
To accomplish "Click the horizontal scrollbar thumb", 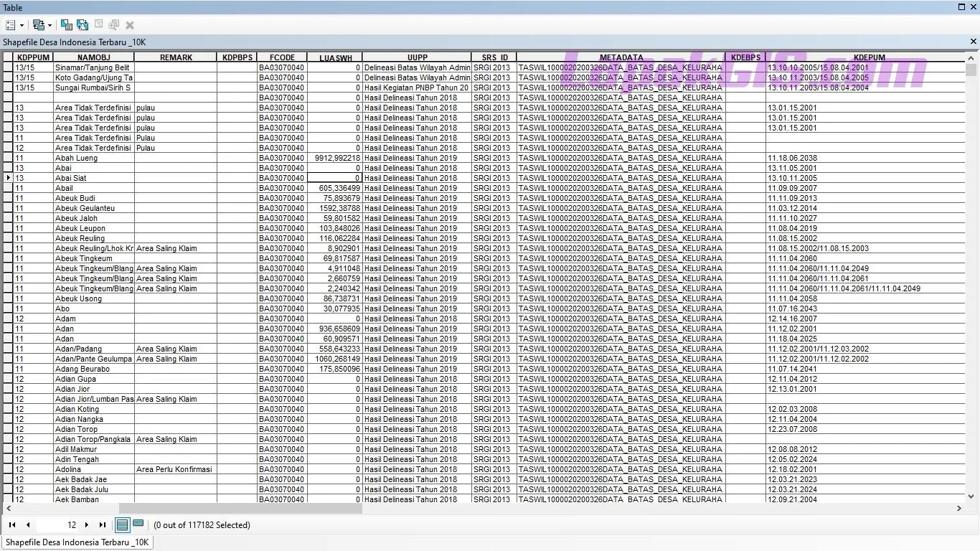I will tap(240, 508).
